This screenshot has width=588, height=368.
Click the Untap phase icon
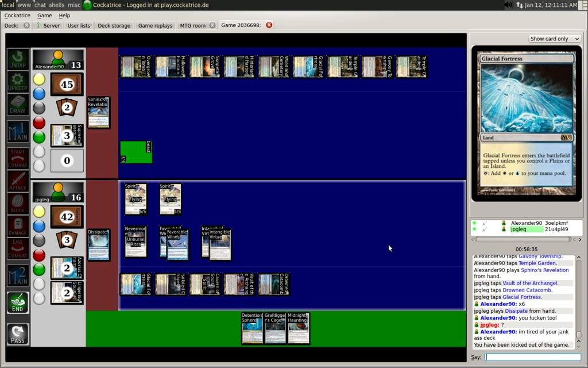(x=18, y=59)
